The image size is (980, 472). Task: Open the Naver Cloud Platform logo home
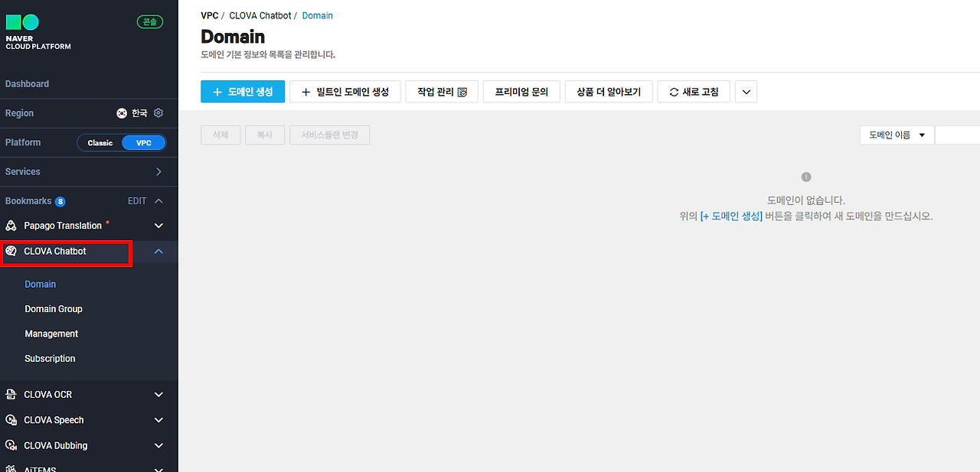pyautogui.click(x=38, y=32)
